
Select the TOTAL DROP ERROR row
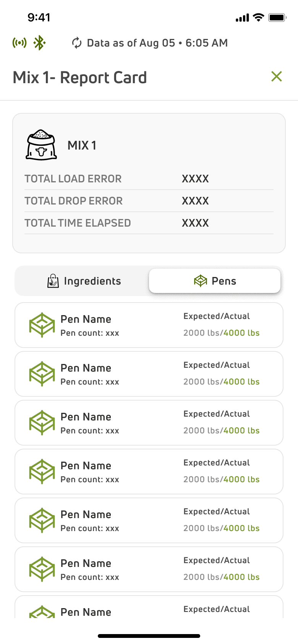tap(149, 201)
